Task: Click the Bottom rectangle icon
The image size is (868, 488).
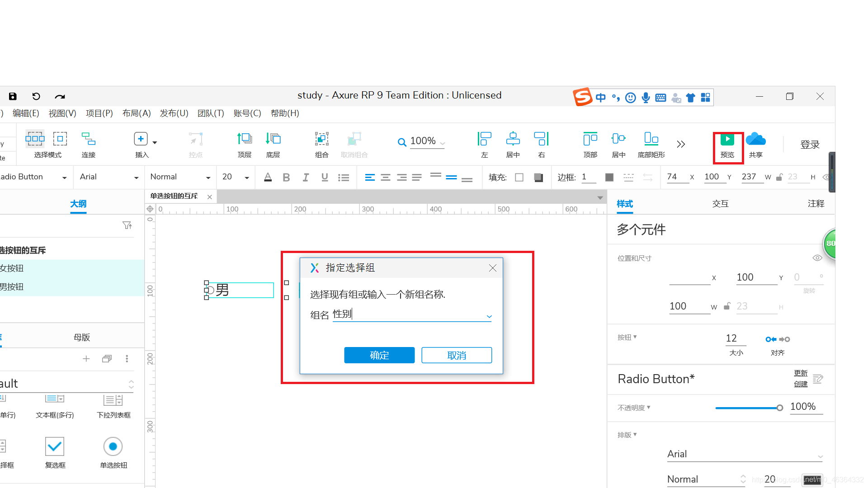Action: pyautogui.click(x=651, y=144)
